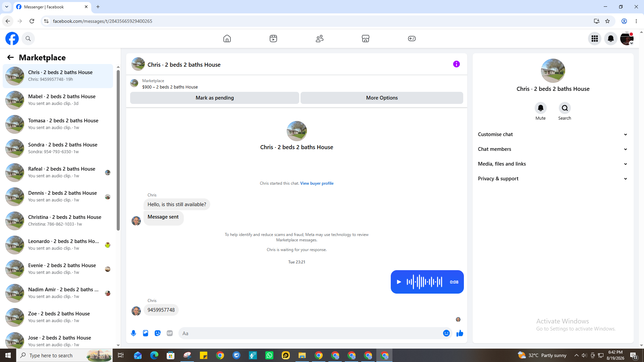Viewport: 644px width, 362px height.
Task: Open chat with Zoe
Action: tap(58, 317)
